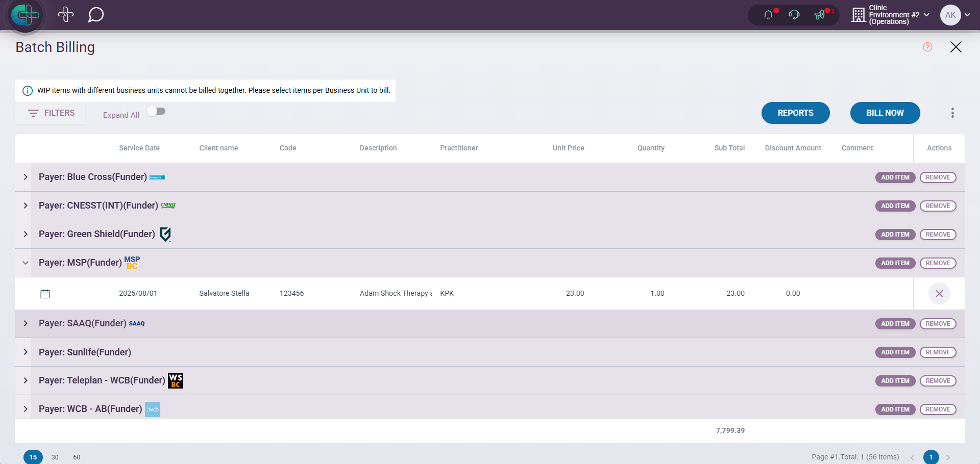Viewport: 980px width, 464px height.
Task: Open the support headset icon
Action: coord(794,15)
